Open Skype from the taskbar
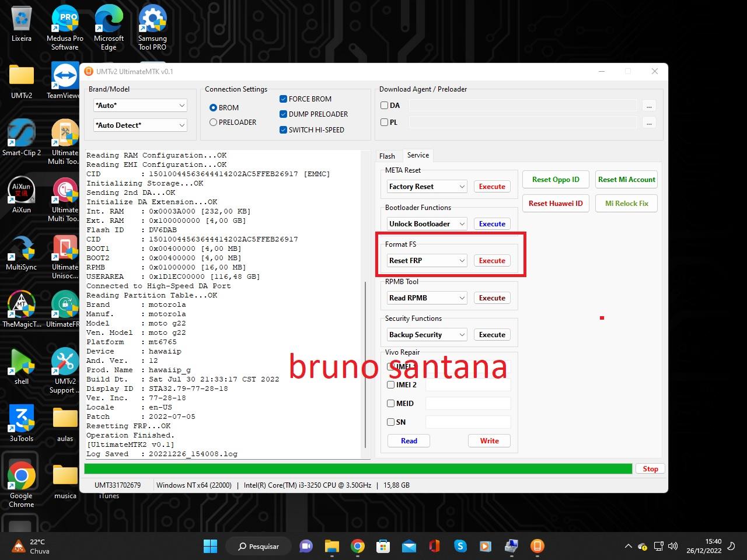This screenshot has width=747, height=560. pyautogui.click(x=460, y=546)
